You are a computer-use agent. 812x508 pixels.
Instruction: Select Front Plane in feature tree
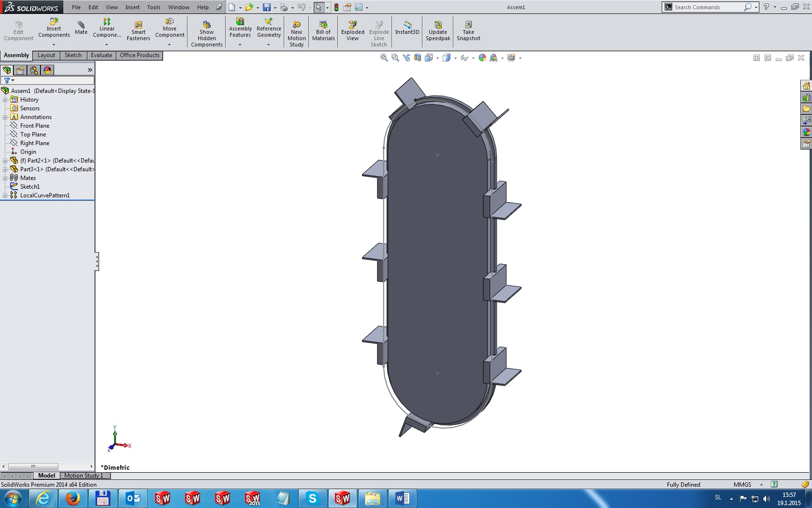34,126
